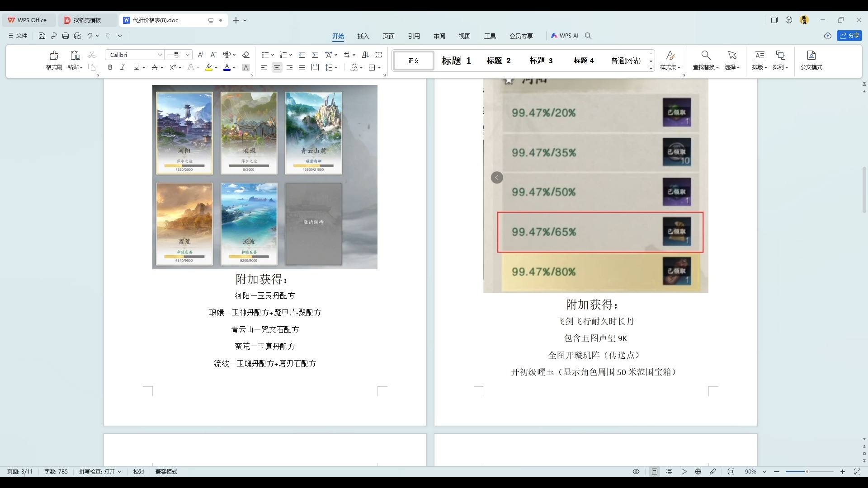Align paragraph text to the right
Image resolution: width=868 pixels, height=488 pixels.
click(290, 67)
